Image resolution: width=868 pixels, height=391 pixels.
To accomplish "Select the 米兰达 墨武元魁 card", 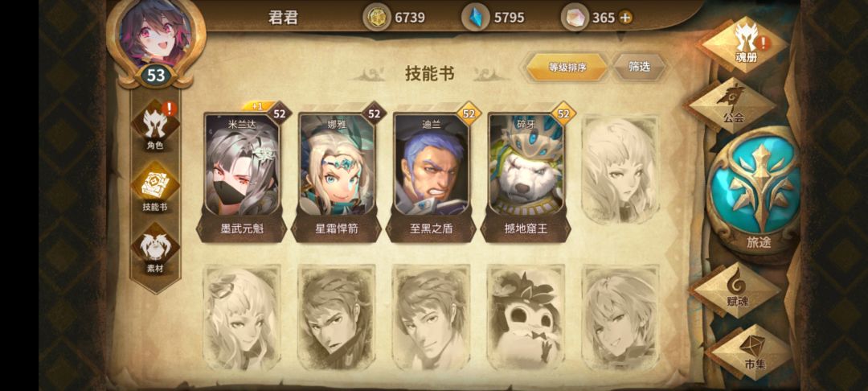I will coord(241,172).
